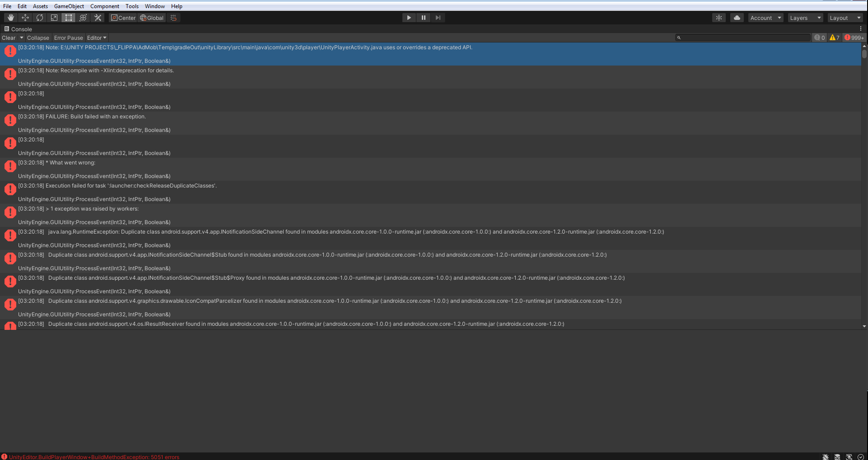Open the Window menu

click(154, 6)
